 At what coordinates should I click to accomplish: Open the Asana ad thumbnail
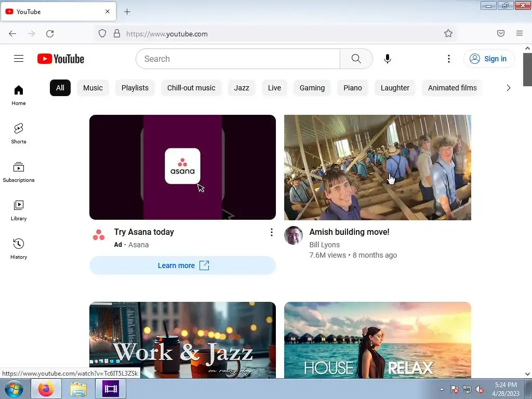click(x=182, y=167)
